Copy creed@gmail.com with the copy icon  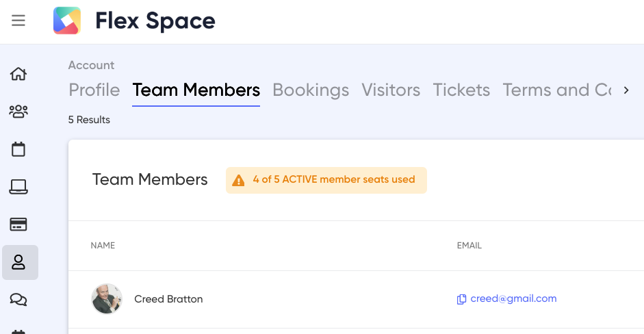pos(462,299)
